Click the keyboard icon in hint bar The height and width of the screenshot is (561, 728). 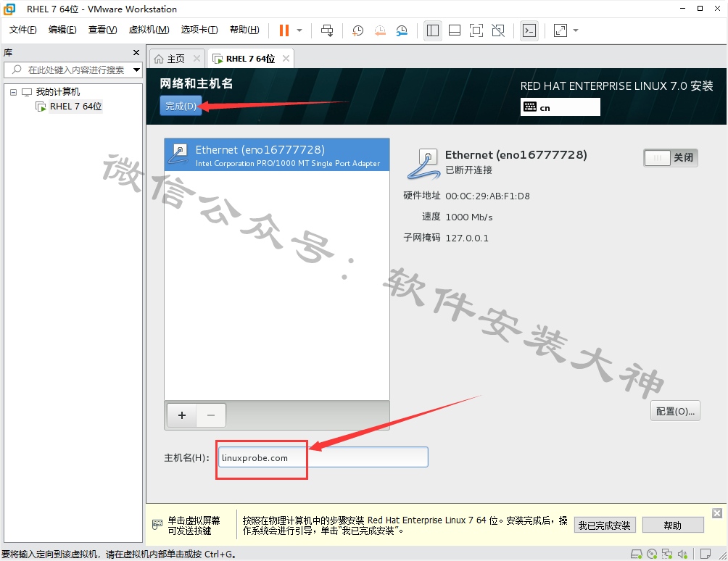pyautogui.click(x=157, y=524)
